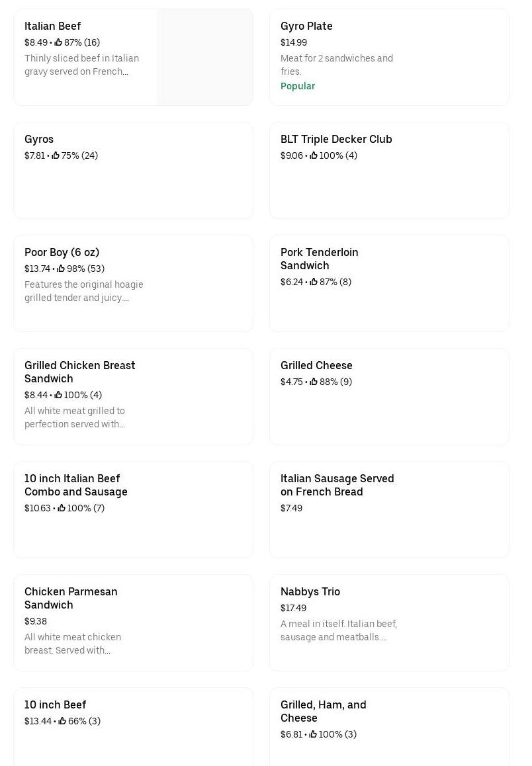Click the Italian Beef image placeholder
Screen dimensions: 532x766
pos(204,57)
